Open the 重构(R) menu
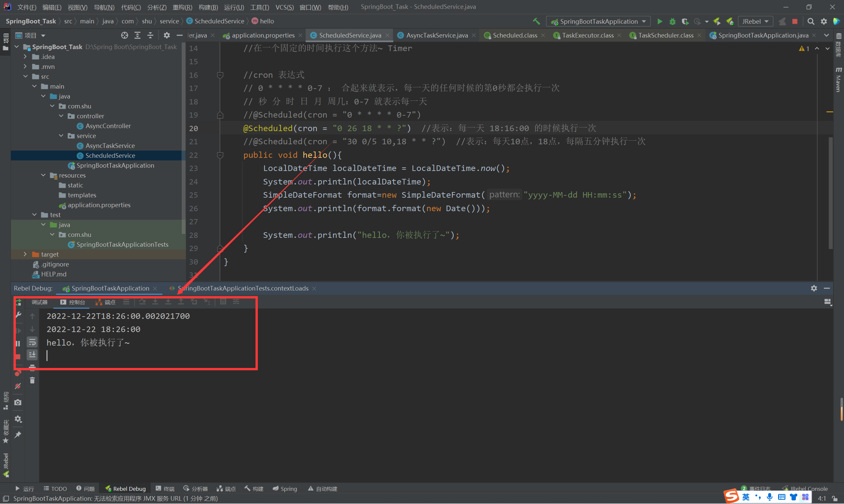The image size is (844, 504). tap(182, 7)
